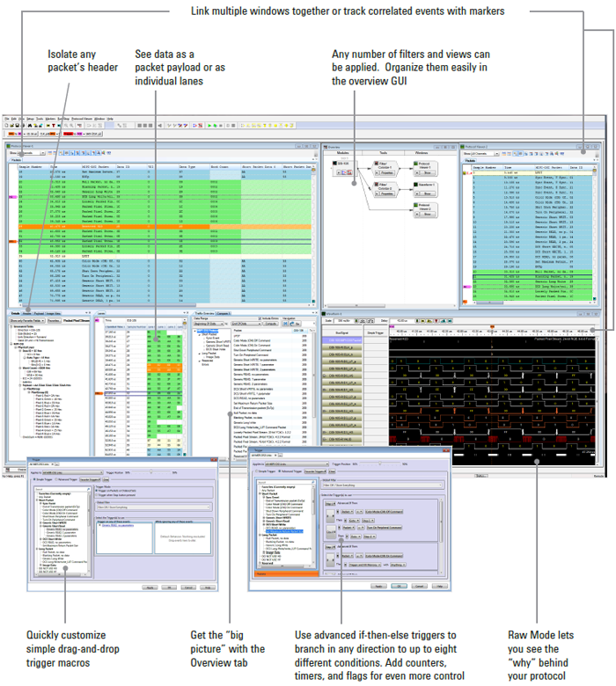616x686 pixels.
Task: Click the Trigger to M2 marker interval chip
Action: point(83,134)
